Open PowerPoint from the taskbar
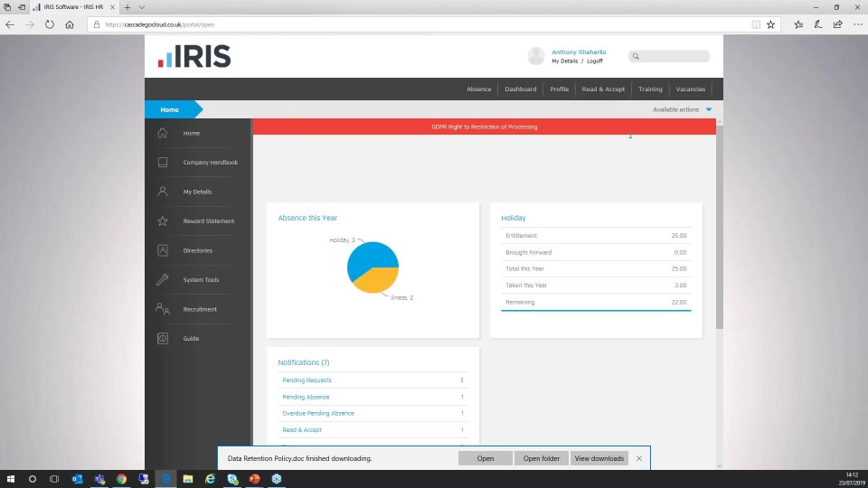The width and height of the screenshot is (868, 488). (x=254, y=479)
